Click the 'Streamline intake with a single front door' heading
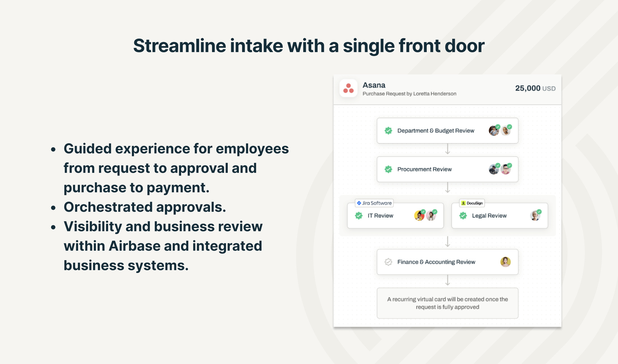This screenshot has height=364, width=618. pos(309,46)
